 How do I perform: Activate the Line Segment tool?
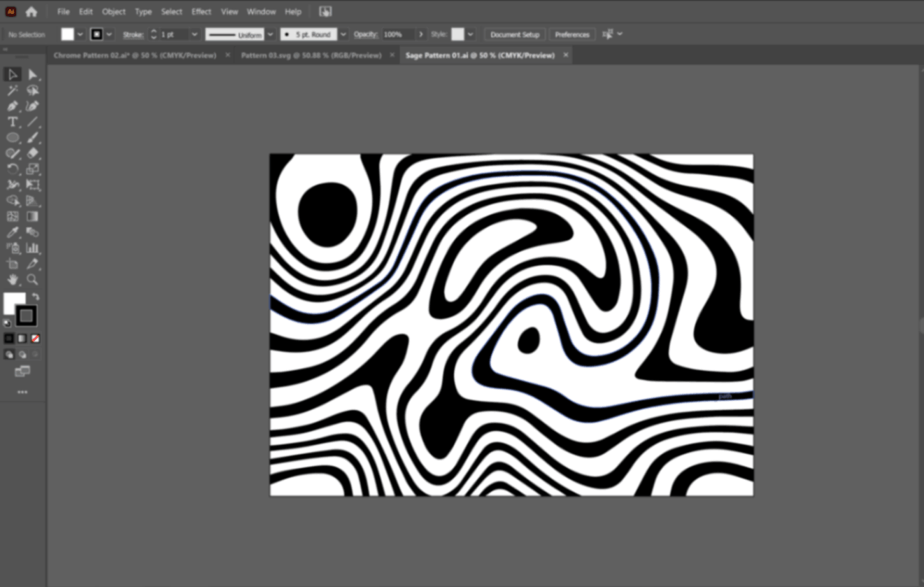pos(32,122)
